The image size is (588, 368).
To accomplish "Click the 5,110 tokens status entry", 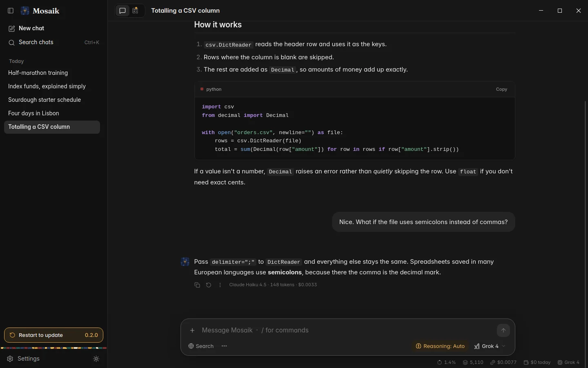I will pyautogui.click(x=473, y=362).
